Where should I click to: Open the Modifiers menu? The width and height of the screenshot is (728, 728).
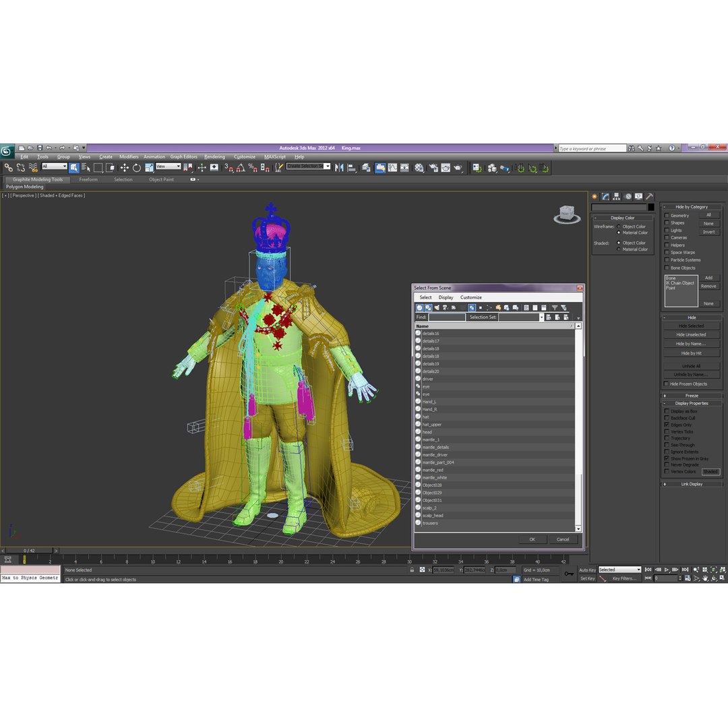pyautogui.click(x=129, y=157)
